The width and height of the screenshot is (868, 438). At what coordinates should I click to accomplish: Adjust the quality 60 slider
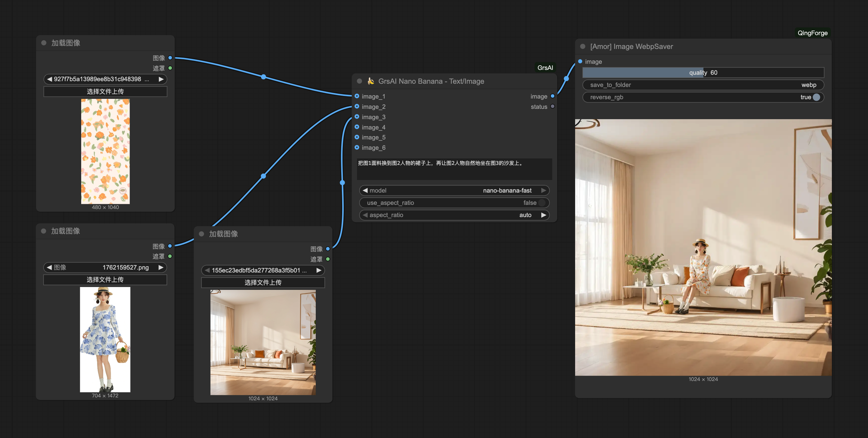tap(703, 72)
